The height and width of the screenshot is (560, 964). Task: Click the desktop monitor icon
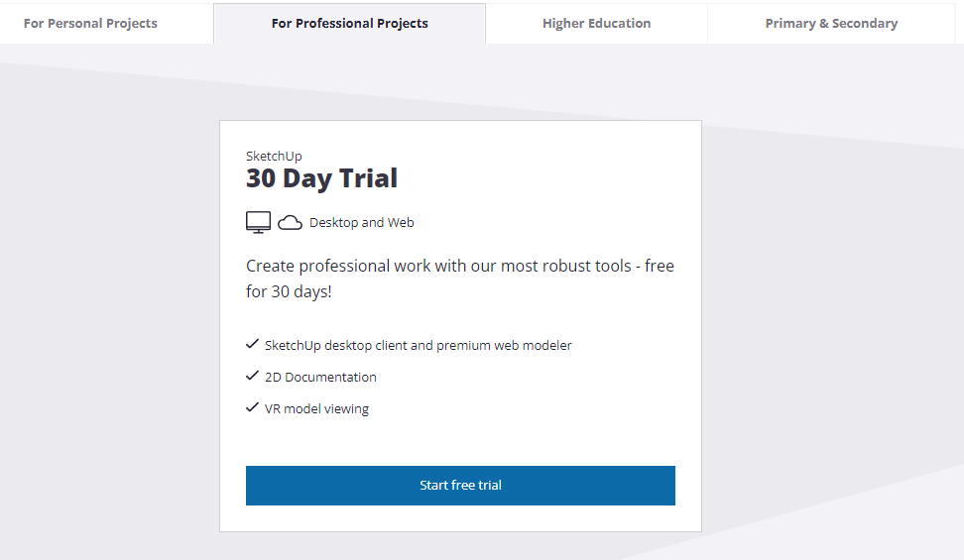(258, 222)
